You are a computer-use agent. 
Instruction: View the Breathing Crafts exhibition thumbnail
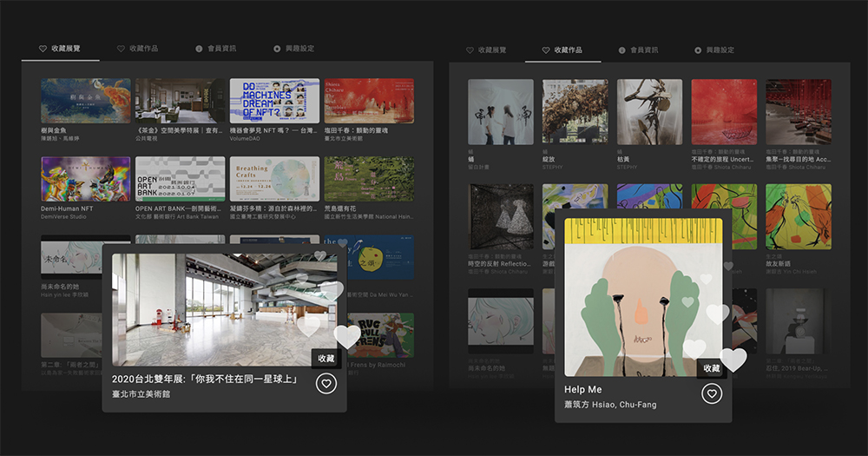click(x=274, y=179)
